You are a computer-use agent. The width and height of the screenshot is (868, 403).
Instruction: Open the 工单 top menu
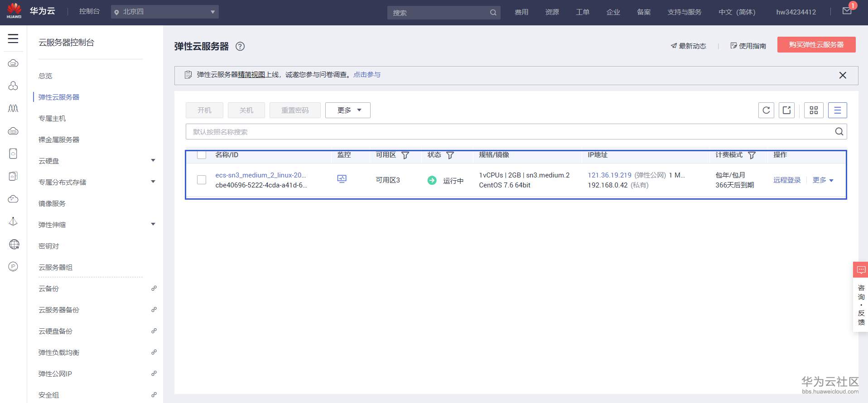tap(583, 12)
